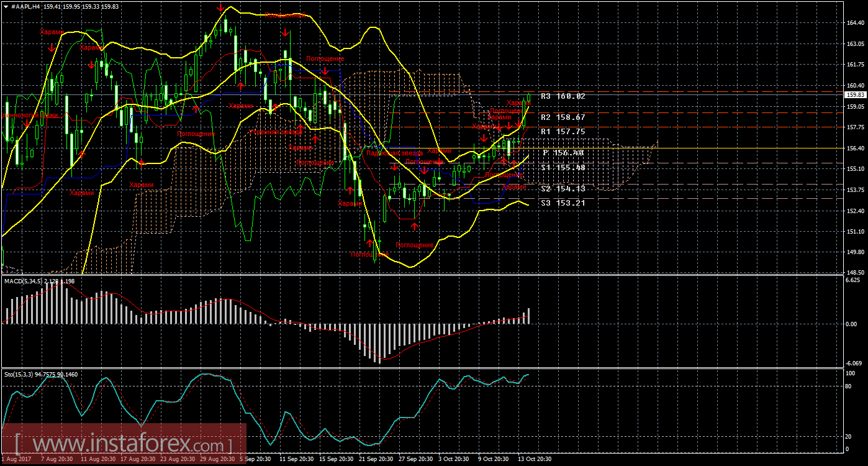Click the red down arrow under the Повешенный label
868x466 pixels.
pos(284,32)
